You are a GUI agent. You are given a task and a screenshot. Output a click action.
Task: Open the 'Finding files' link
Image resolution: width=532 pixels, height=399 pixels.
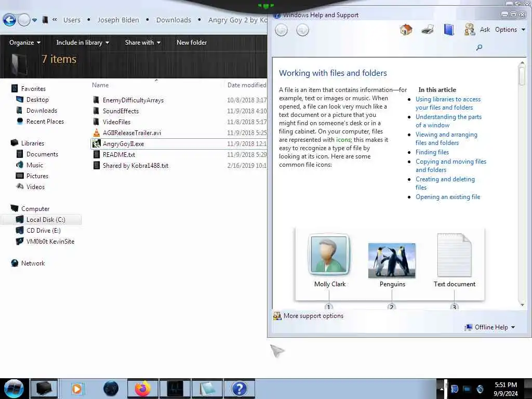(x=432, y=152)
